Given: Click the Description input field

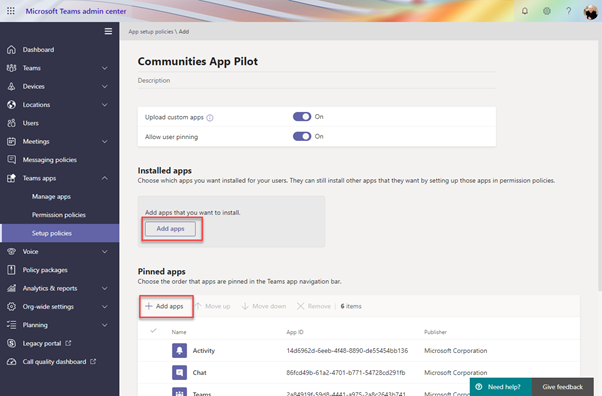Looking at the screenshot, I should coord(317,81).
